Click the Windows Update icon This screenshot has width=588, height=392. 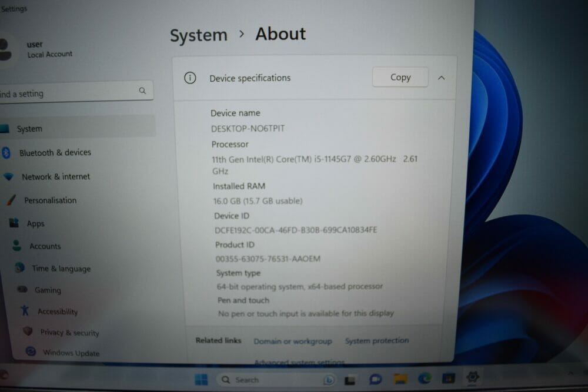point(31,351)
